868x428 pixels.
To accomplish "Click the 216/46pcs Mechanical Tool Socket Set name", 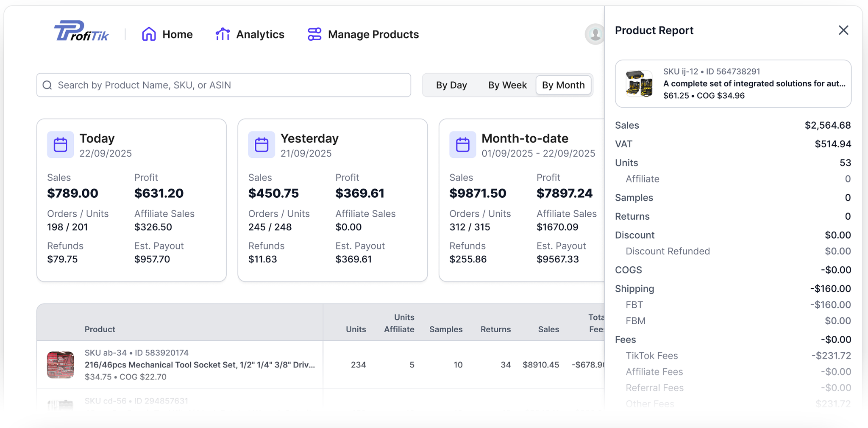I will [x=200, y=365].
